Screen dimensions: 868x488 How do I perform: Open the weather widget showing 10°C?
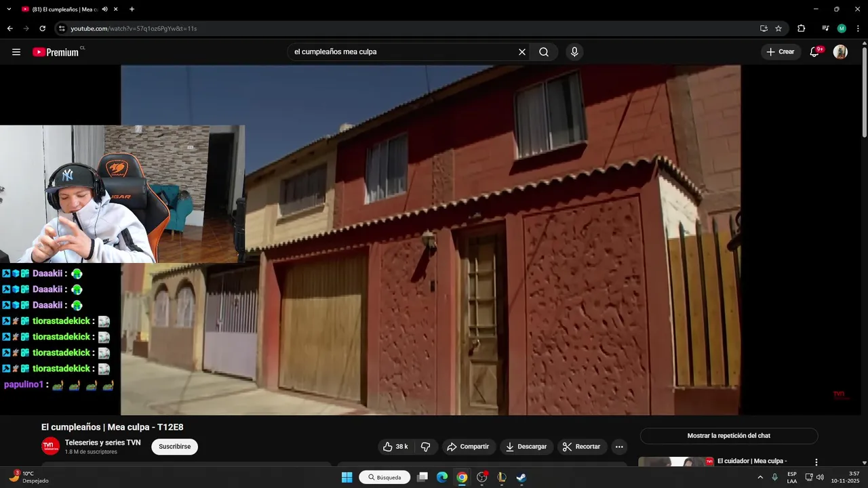[28, 477]
